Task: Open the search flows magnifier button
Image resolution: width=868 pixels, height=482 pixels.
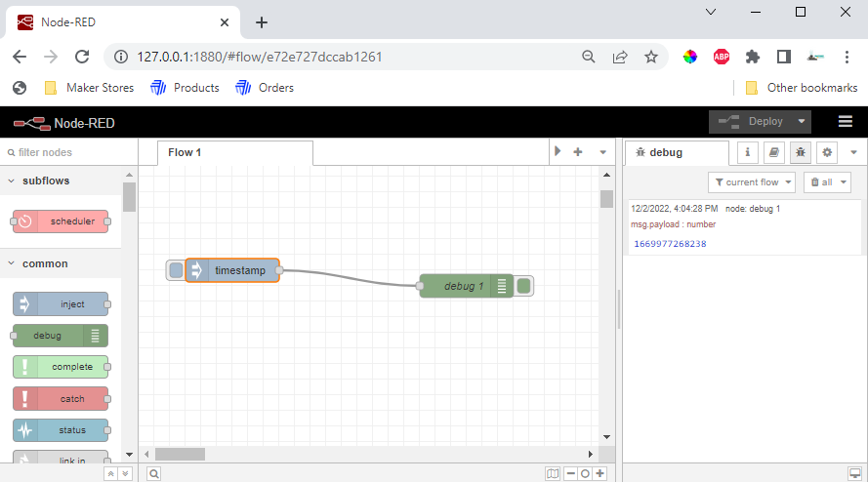Action: 154,473
